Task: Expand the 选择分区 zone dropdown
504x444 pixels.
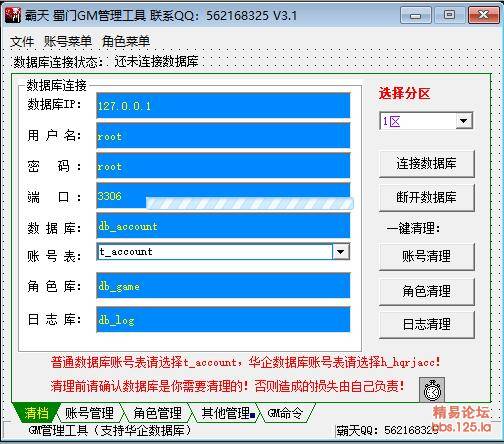Action: pyautogui.click(x=464, y=121)
